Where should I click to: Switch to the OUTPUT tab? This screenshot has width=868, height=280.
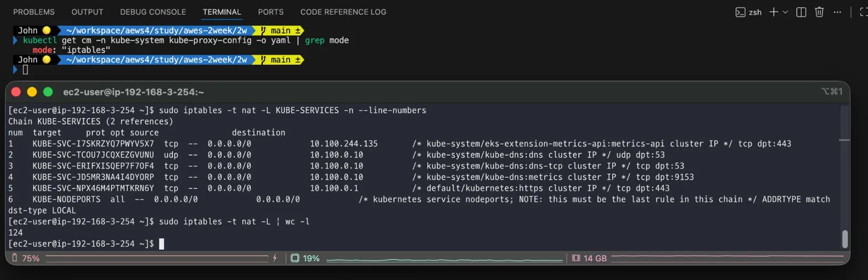point(87,12)
